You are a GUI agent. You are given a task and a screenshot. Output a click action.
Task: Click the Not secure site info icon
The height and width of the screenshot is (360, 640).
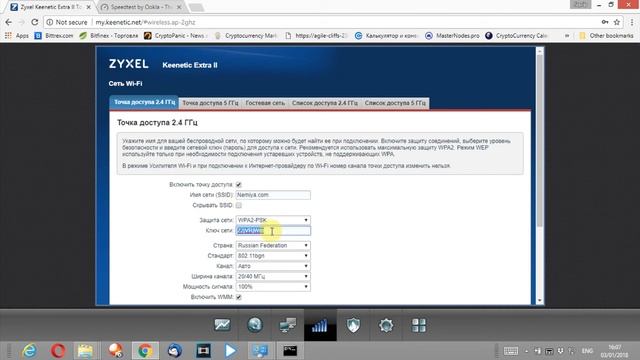pos(50,22)
